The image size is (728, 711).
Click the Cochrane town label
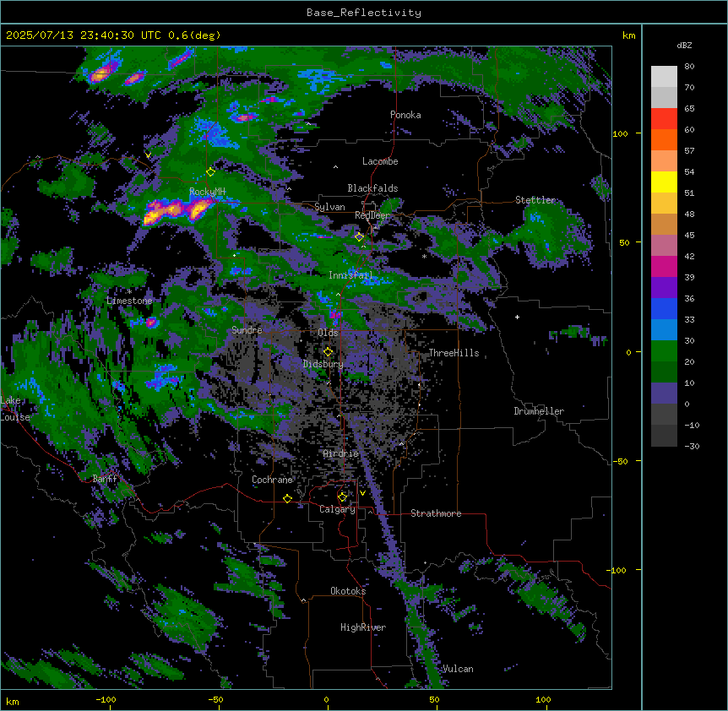pyautogui.click(x=272, y=480)
